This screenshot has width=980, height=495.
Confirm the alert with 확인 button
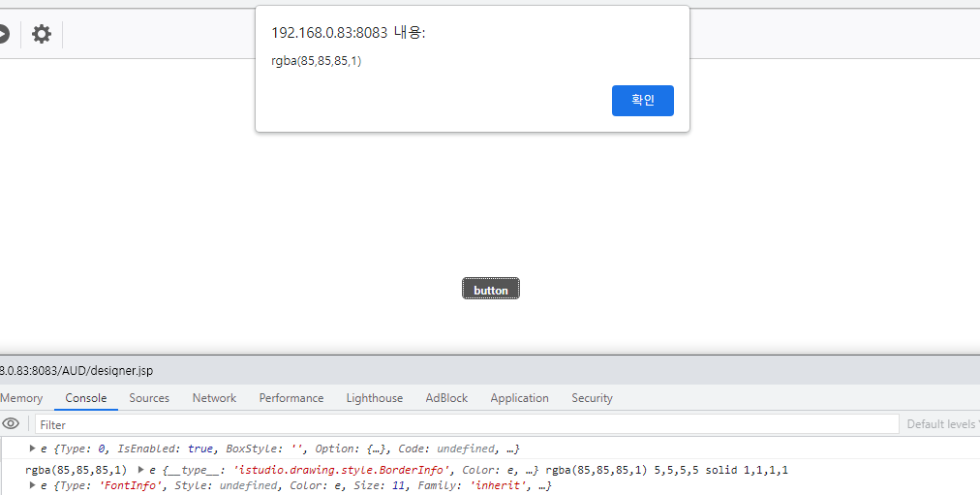pos(642,101)
